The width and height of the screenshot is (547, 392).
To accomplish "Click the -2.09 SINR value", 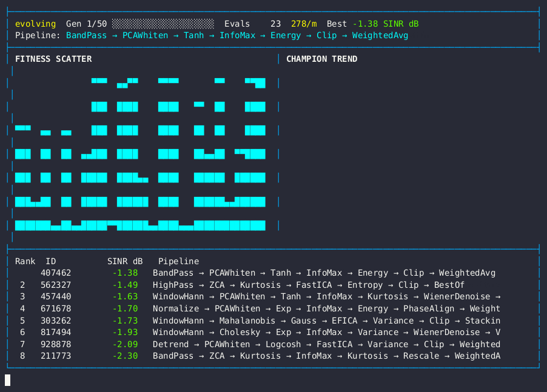I will point(125,344).
